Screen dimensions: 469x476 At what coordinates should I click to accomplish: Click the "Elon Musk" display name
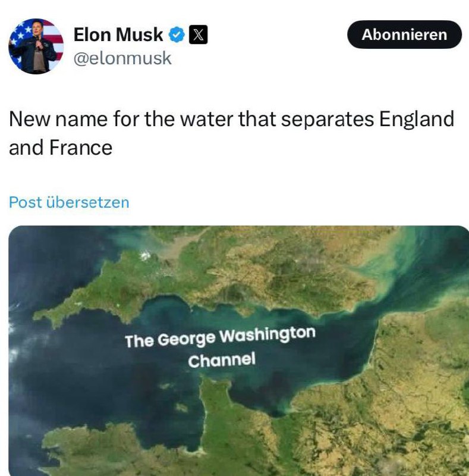click(x=118, y=35)
